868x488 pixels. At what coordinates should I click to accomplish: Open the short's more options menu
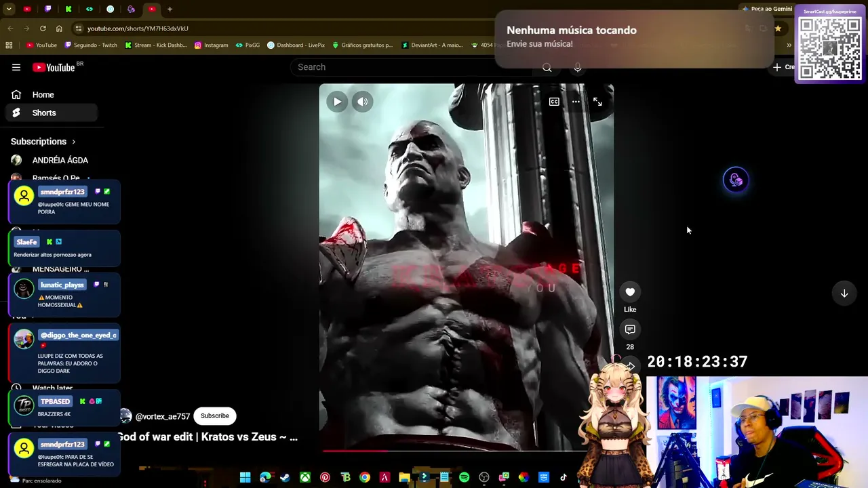[576, 102]
